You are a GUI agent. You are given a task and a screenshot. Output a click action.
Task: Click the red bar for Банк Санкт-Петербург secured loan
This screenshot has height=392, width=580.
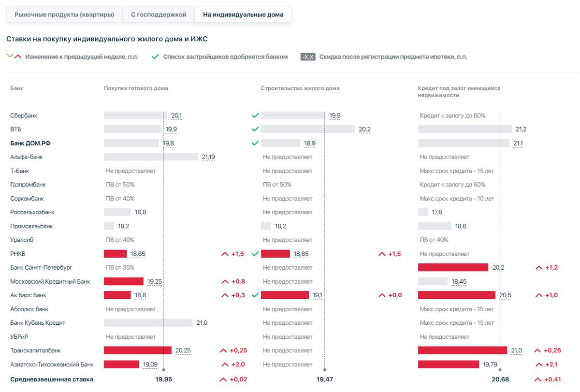pos(453,267)
